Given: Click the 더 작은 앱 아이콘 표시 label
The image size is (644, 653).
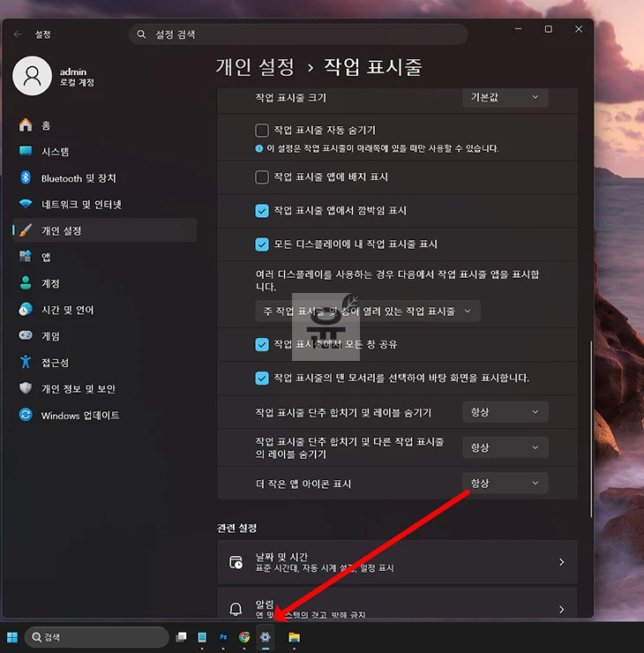Looking at the screenshot, I should pyautogui.click(x=303, y=484).
